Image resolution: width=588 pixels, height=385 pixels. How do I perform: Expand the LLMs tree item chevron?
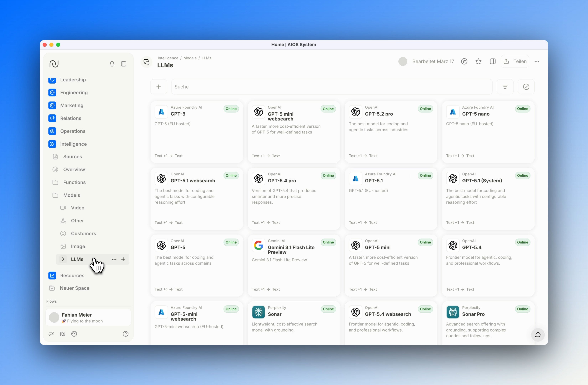pos(63,259)
